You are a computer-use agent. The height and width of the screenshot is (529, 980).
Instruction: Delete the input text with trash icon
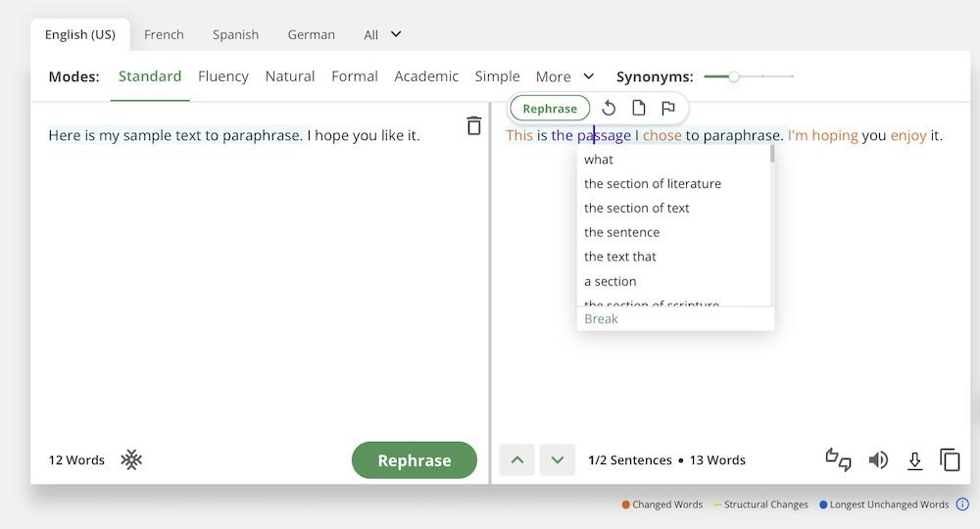(x=474, y=125)
